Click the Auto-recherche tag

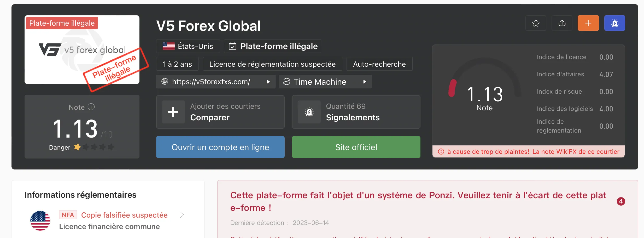click(379, 64)
